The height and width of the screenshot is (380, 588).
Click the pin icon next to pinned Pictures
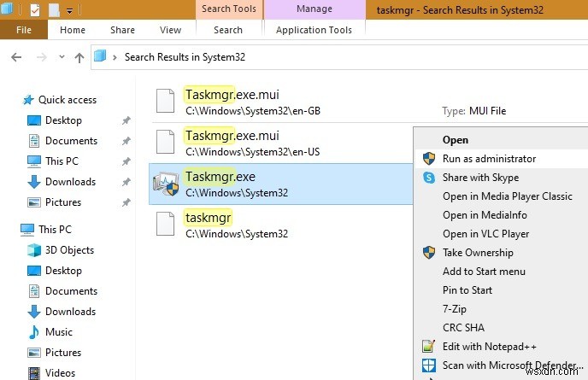pos(126,202)
